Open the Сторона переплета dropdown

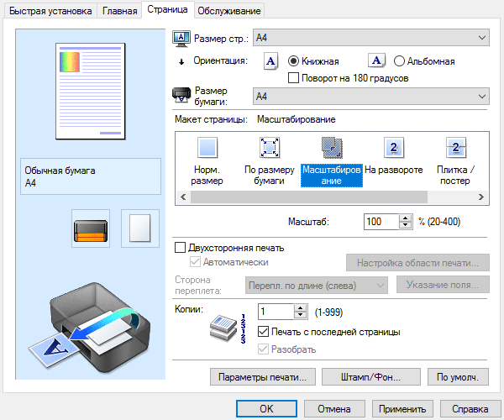317,285
